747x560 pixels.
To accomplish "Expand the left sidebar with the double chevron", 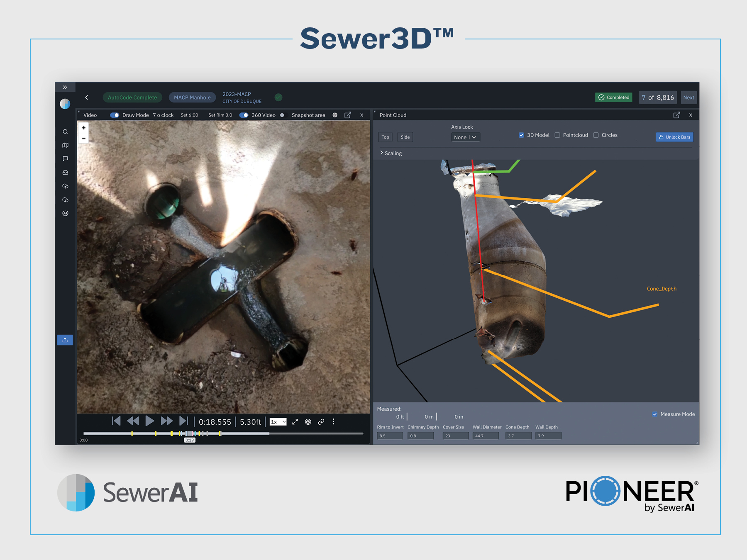I will 65,87.
